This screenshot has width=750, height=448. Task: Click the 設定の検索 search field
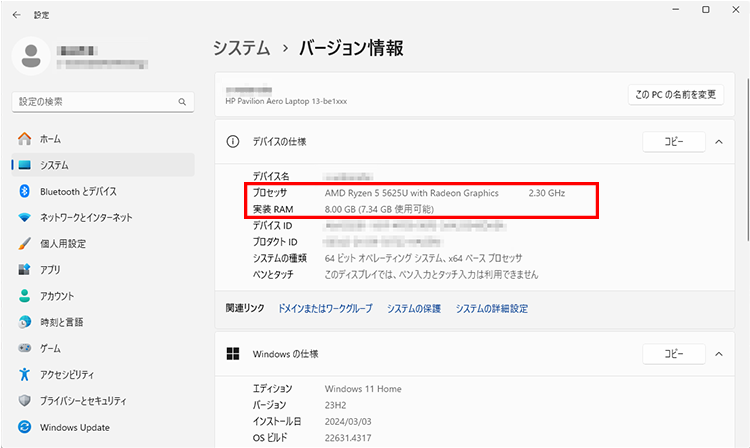coord(103,102)
